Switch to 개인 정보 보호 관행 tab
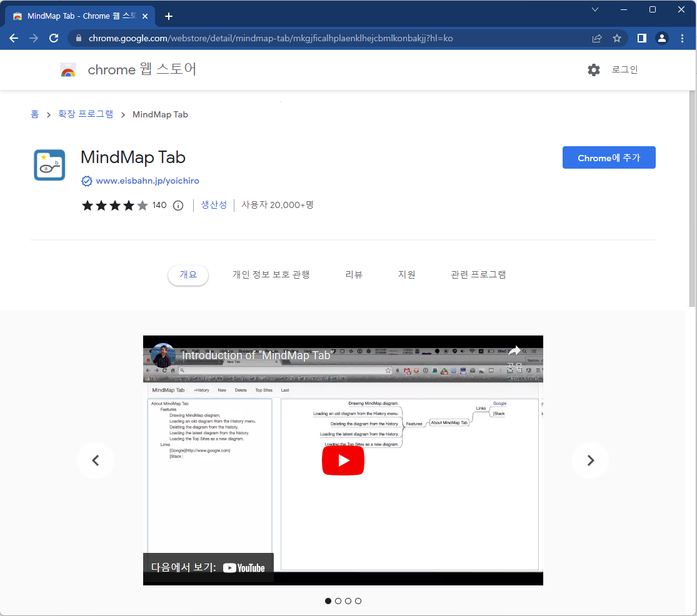The width and height of the screenshot is (697, 616). [x=271, y=274]
